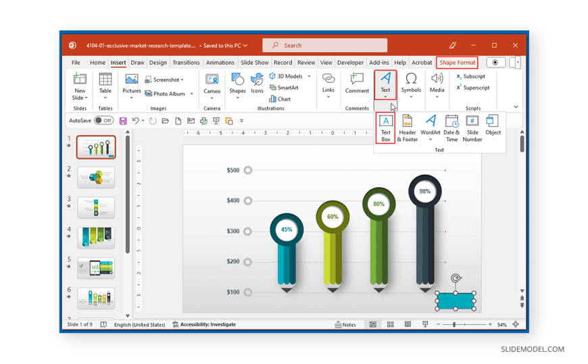Click the Search box in title bar
Image resolution: width=588 pixels, height=364 pixels.
point(324,45)
